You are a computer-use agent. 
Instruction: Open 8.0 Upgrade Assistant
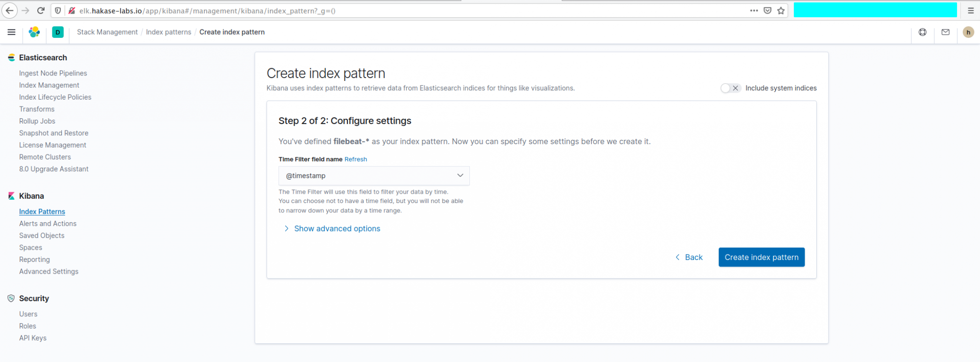tap(54, 169)
